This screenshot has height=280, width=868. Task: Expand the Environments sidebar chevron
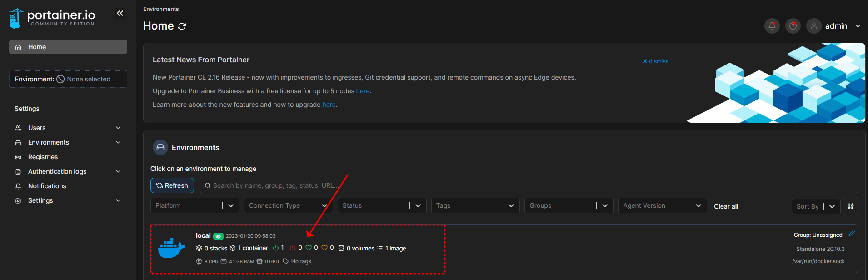coord(118,142)
